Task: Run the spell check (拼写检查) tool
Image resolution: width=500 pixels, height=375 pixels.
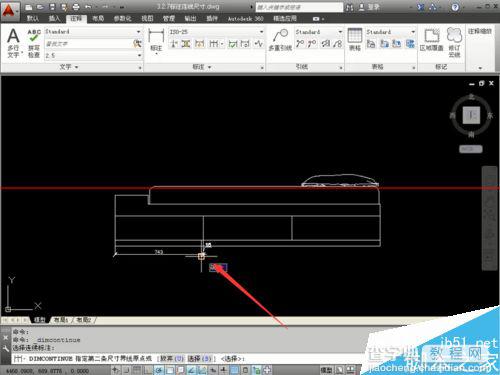Action: pos(34,43)
